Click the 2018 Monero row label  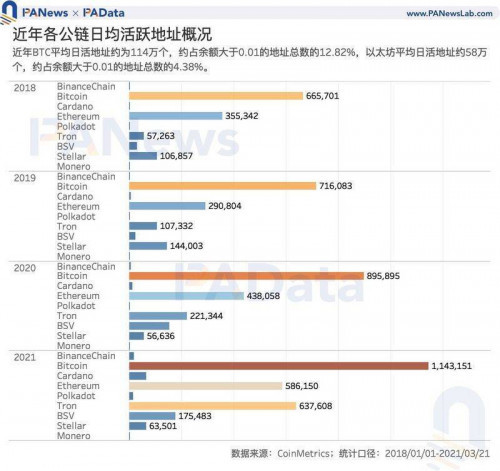[x=74, y=166]
